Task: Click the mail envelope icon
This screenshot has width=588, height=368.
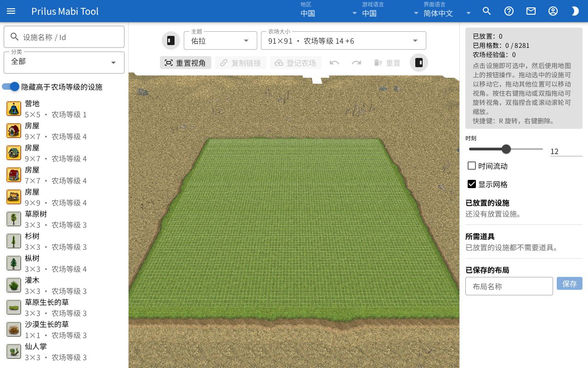Action: tap(531, 11)
